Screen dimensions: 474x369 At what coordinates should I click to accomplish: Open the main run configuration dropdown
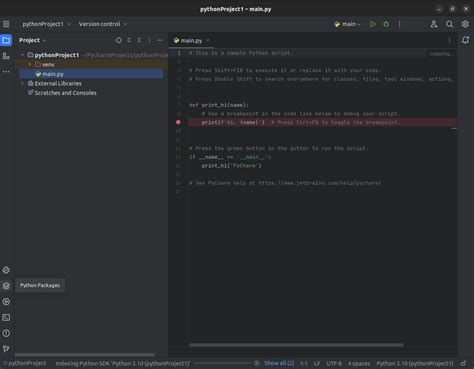(x=347, y=24)
